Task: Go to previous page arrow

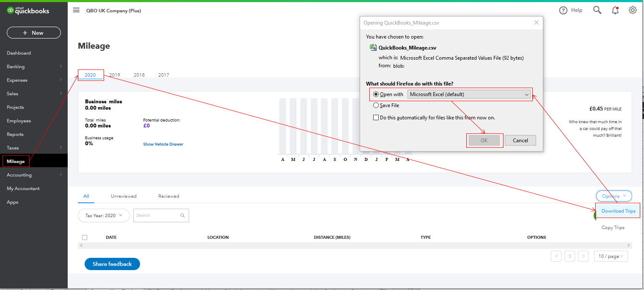Action: click(556, 256)
